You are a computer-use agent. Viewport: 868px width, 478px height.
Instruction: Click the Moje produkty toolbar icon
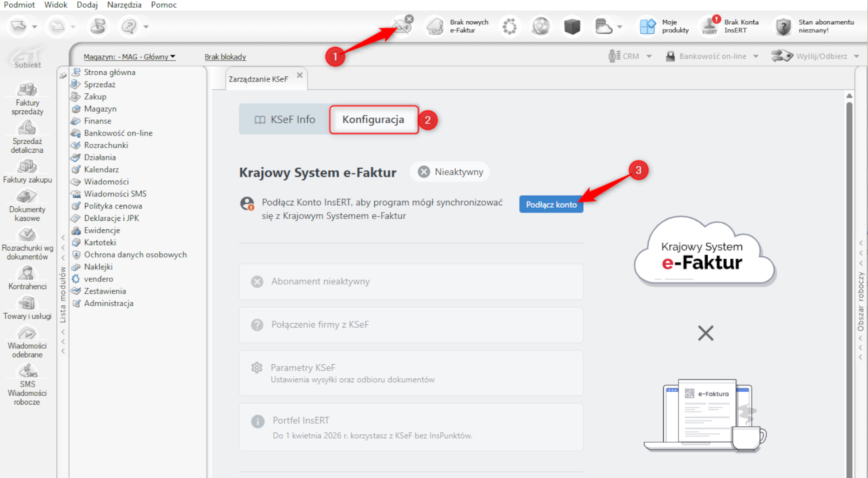(x=647, y=26)
